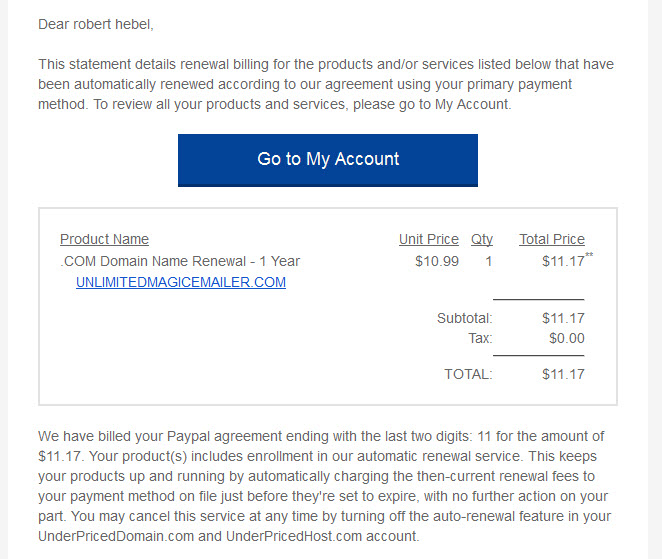Screen dimensions: 662x559
Task: Click the My Account text in intro paragraph
Action: [472, 104]
